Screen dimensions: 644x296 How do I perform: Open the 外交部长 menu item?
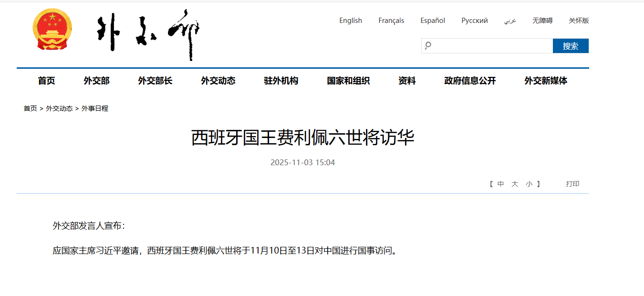155,81
